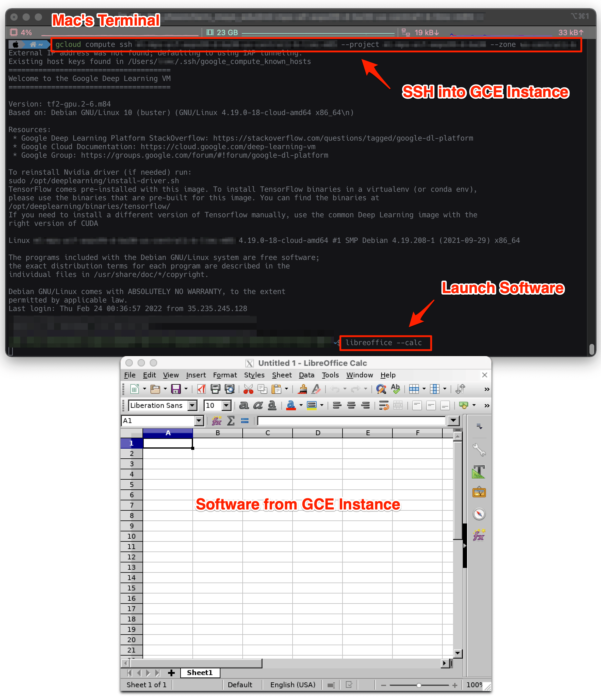Click the New spreadsheet icon

pos(135,389)
